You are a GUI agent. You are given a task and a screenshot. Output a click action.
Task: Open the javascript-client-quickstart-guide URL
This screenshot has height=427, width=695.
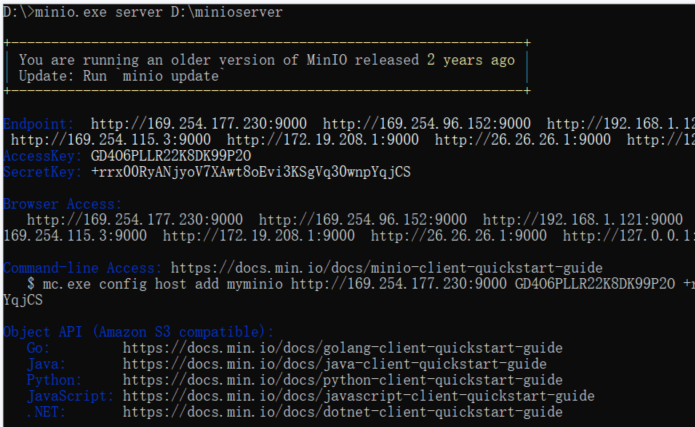359,396
